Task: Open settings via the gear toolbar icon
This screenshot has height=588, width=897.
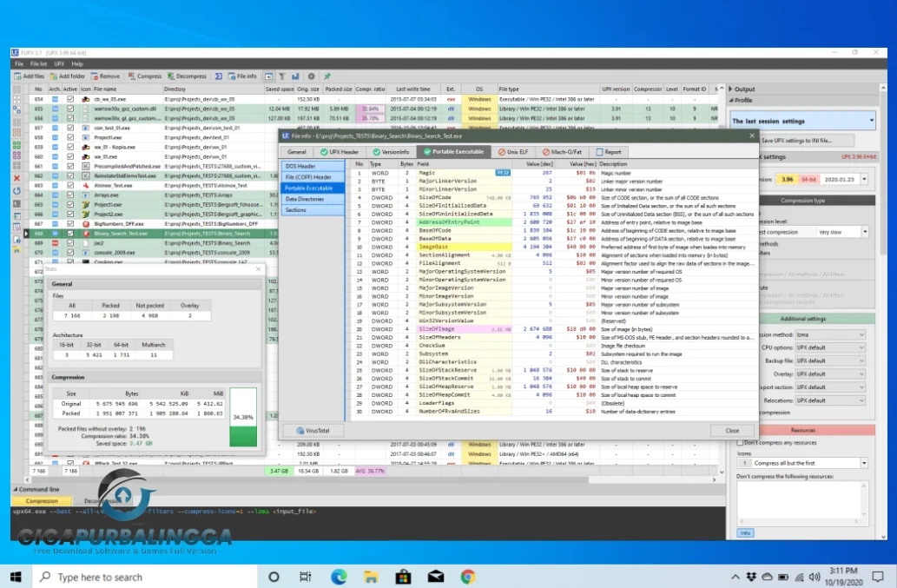Action: click(311, 76)
